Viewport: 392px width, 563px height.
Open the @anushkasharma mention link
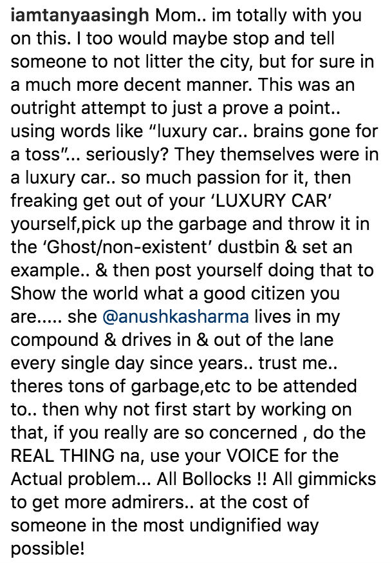coord(176,317)
